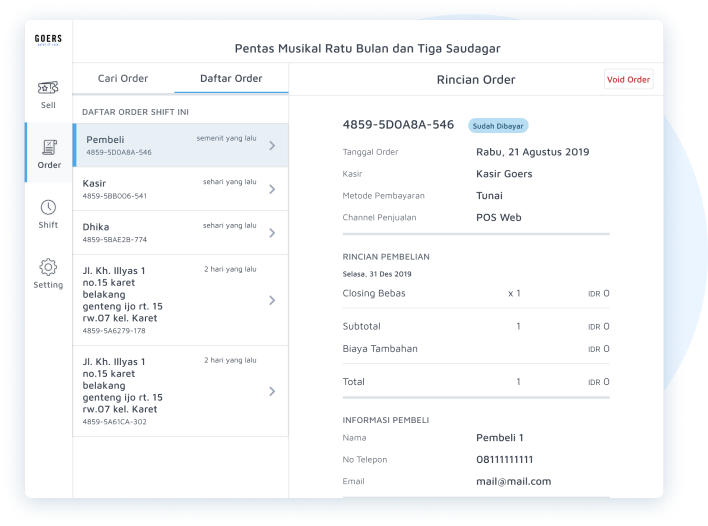Switch to the Daftar Order tab
Viewport: 708px width, 526px height.
[x=231, y=79]
